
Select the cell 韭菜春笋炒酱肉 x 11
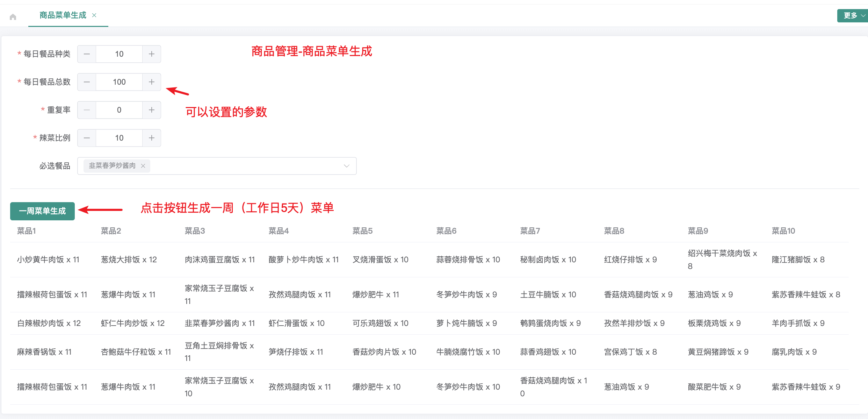(x=220, y=323)
